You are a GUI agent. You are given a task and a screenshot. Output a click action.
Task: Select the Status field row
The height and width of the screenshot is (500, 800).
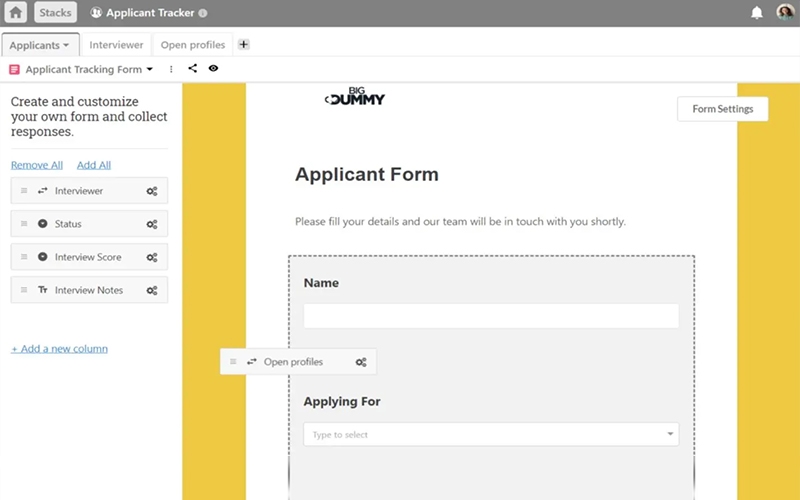click(x=89, y=224)
